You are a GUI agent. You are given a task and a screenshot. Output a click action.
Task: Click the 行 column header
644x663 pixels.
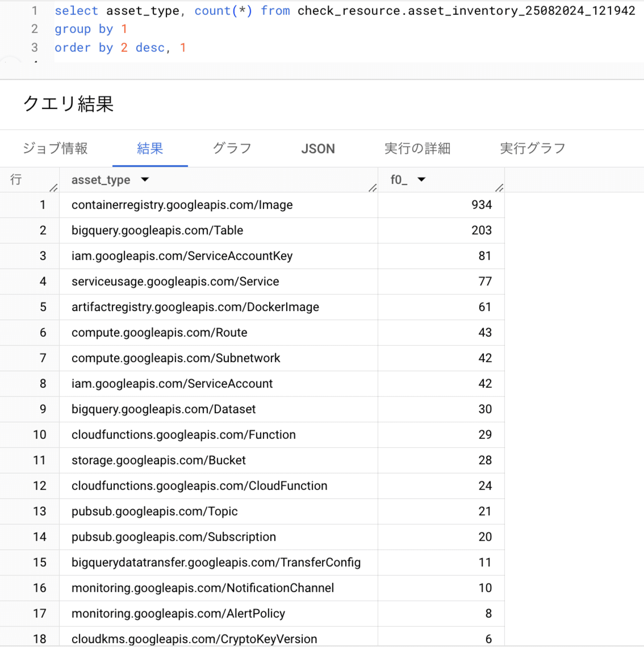[16, 180]
